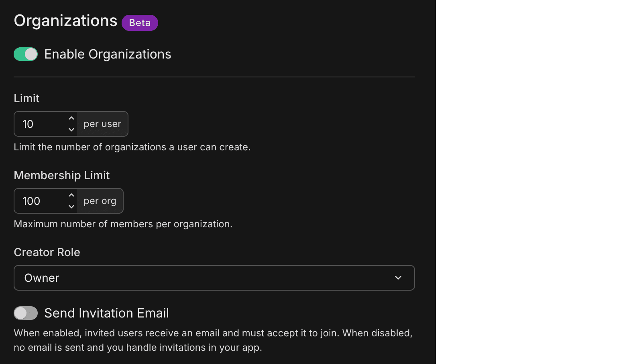
Task: Click the per org unit label
Action: click(100, 201)
